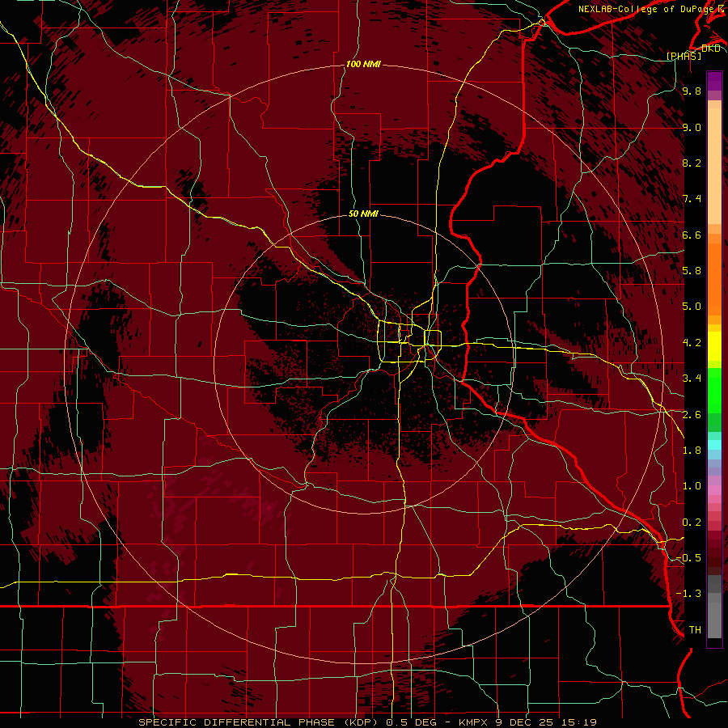This screenshot has height=728, width=728.
Task: Click the -1.3 legend value
Action: pos(689,594)
